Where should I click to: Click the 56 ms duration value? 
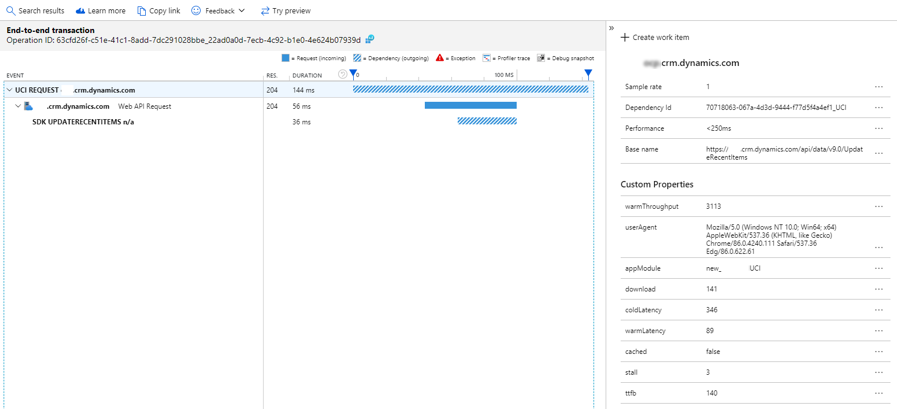(301, 106)
